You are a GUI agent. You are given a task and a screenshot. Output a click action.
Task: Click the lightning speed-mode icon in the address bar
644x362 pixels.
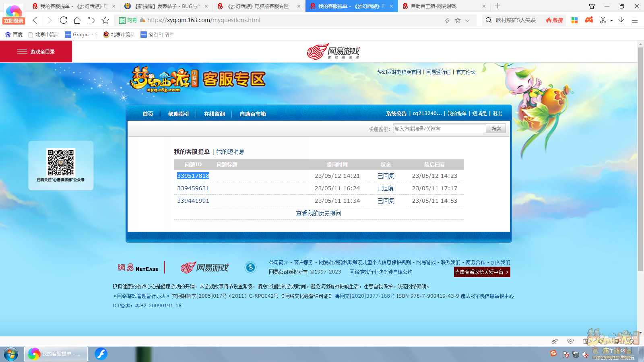tap(447, 21)
